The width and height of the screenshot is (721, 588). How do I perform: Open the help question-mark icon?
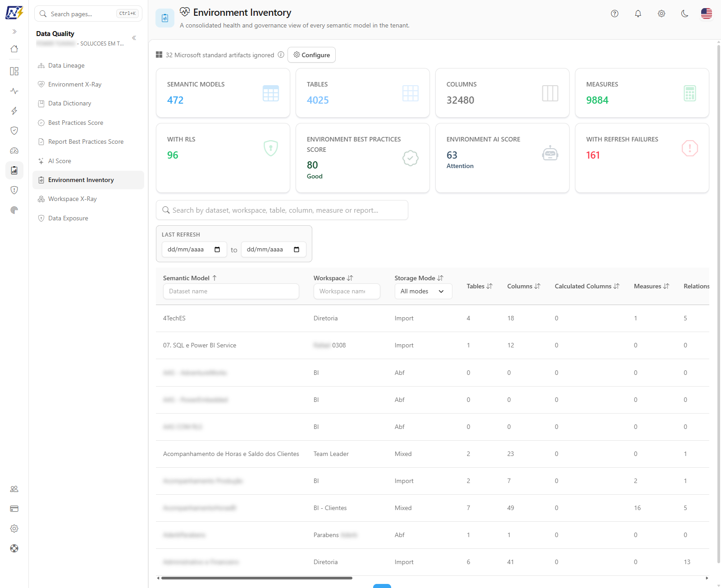tap(615, 14)
